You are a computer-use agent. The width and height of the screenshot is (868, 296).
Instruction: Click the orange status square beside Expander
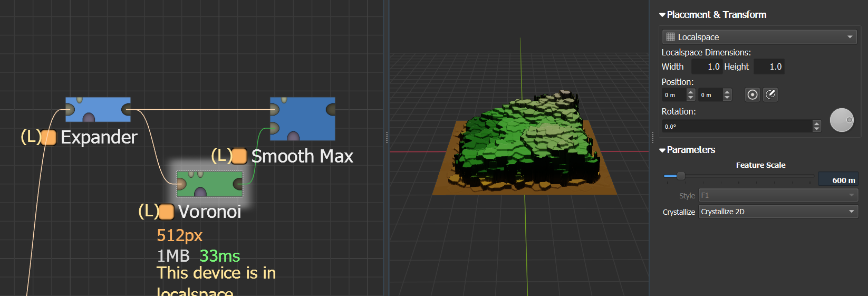[x=49, y=137]
